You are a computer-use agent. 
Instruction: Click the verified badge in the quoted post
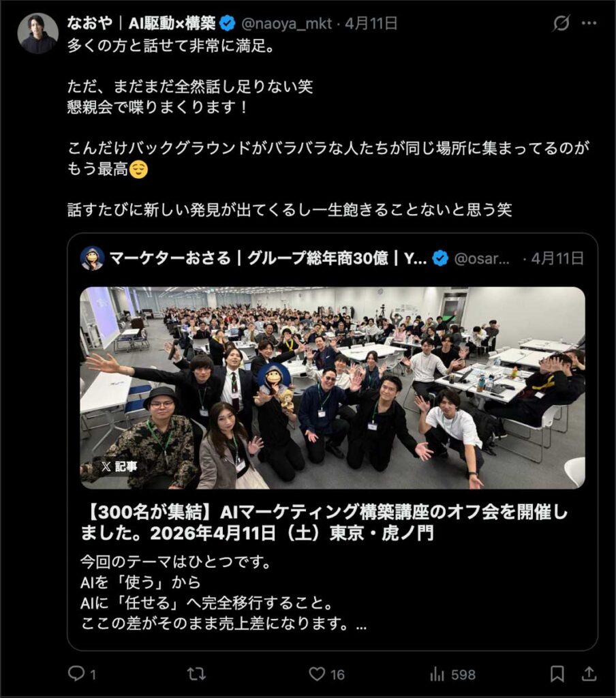(x=440, y=258)
